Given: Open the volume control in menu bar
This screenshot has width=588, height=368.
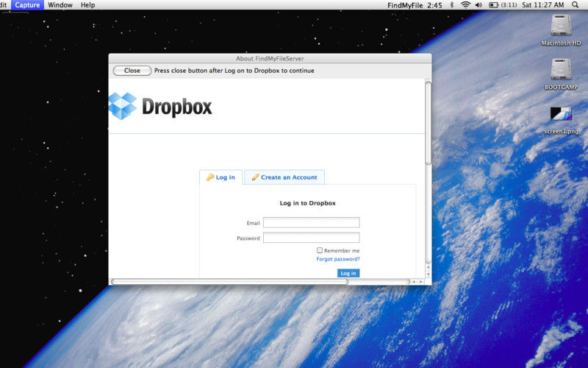Looking at the screenshot, I should pyautogui.click(x=478, y=5).
